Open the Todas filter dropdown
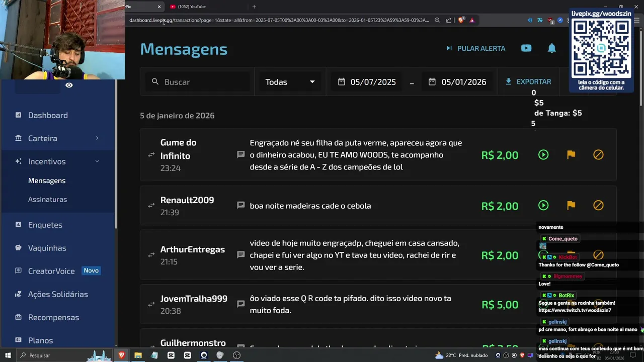 pyautogui.click(x=290, y=82)
